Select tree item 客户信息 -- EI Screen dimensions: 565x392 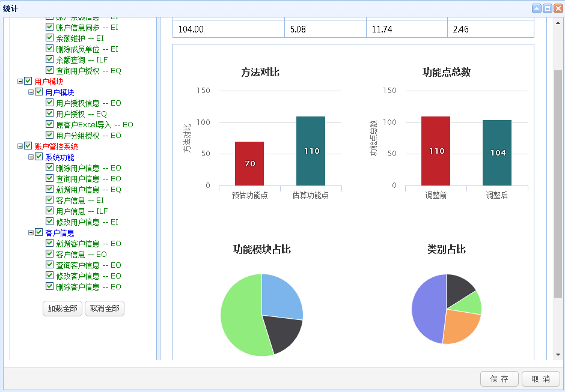coord(80,201)
